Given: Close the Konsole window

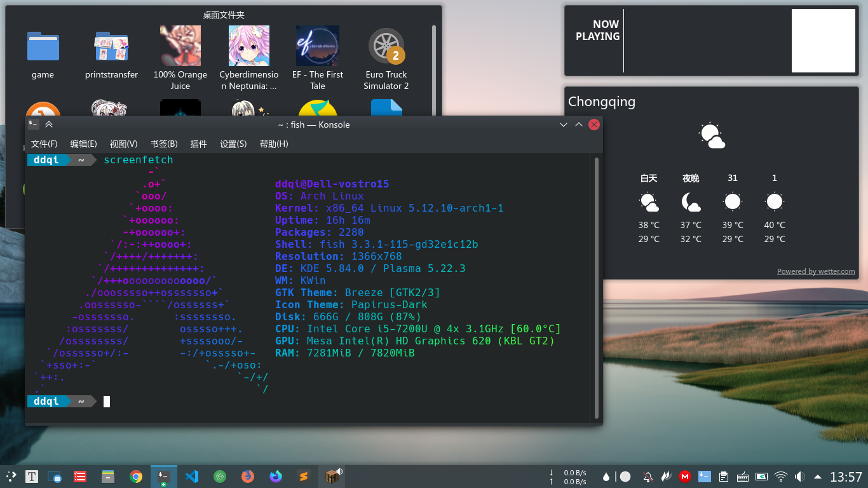Looking at the screenshot, I should coord(594,125).
